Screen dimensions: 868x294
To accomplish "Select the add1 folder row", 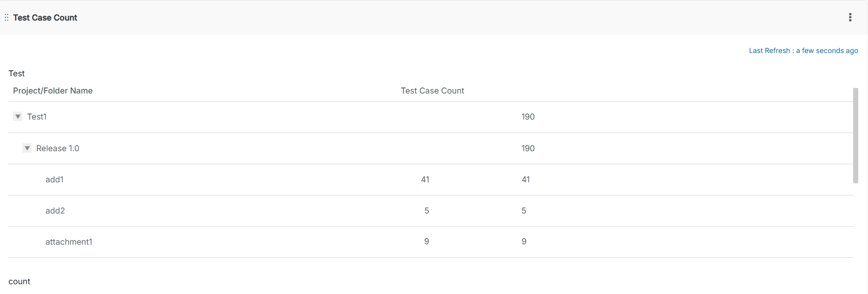I will point(54,179).
